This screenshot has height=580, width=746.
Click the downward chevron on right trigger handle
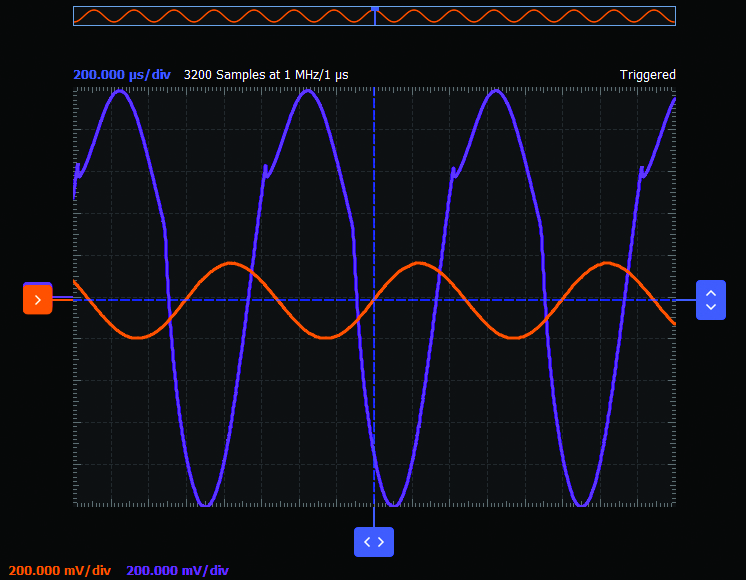click(710, 307)
